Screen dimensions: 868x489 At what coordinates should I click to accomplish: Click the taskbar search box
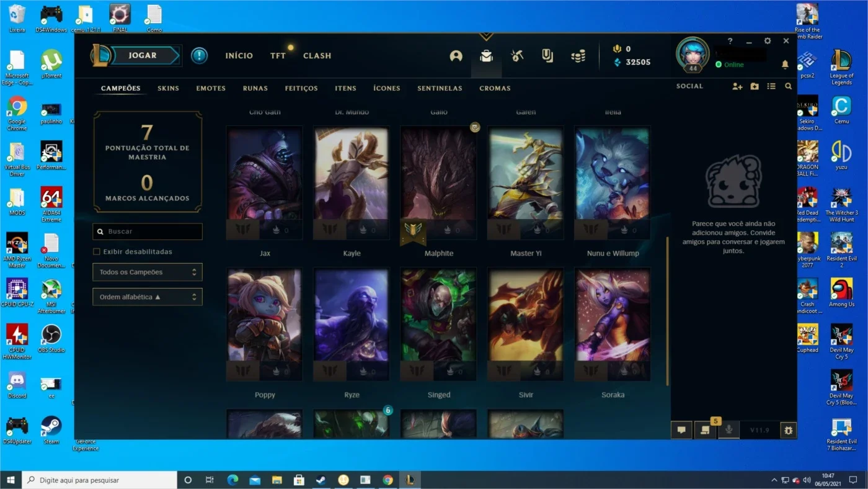[99, 480]
